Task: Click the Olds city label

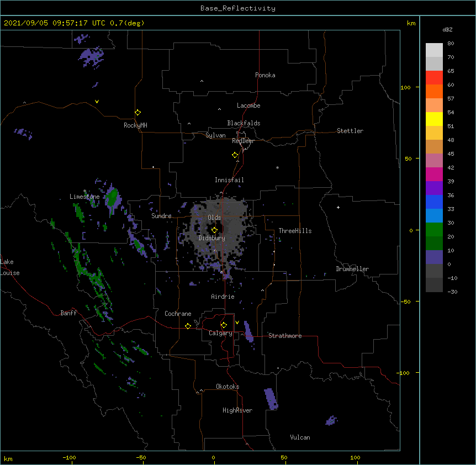Action: coord(214,218)
